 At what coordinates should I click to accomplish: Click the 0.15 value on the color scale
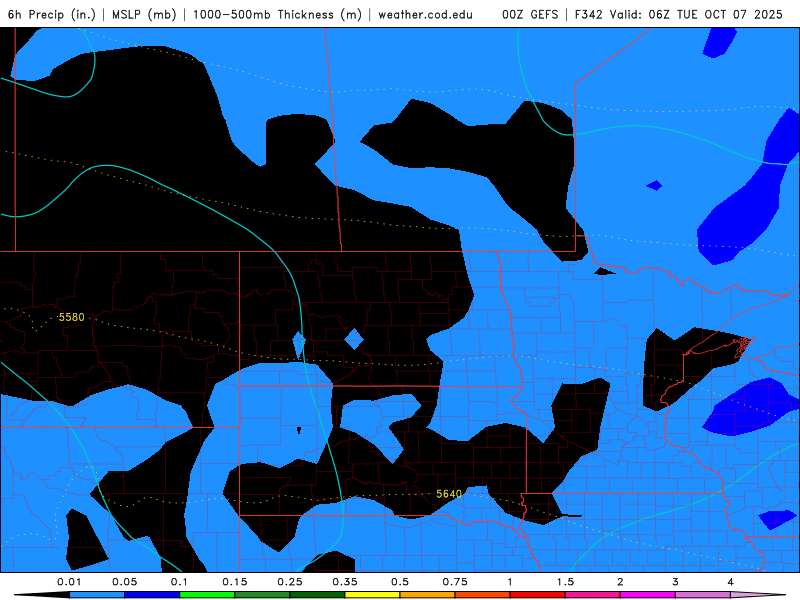pyautogui.click(x=235, y=582)
